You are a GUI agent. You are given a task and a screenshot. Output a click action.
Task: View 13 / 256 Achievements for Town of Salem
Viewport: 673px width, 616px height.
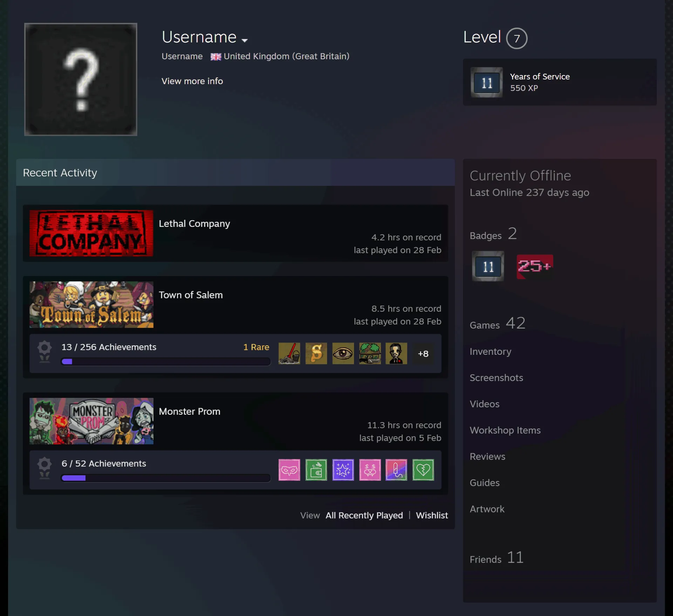click(x=109, y=347)
